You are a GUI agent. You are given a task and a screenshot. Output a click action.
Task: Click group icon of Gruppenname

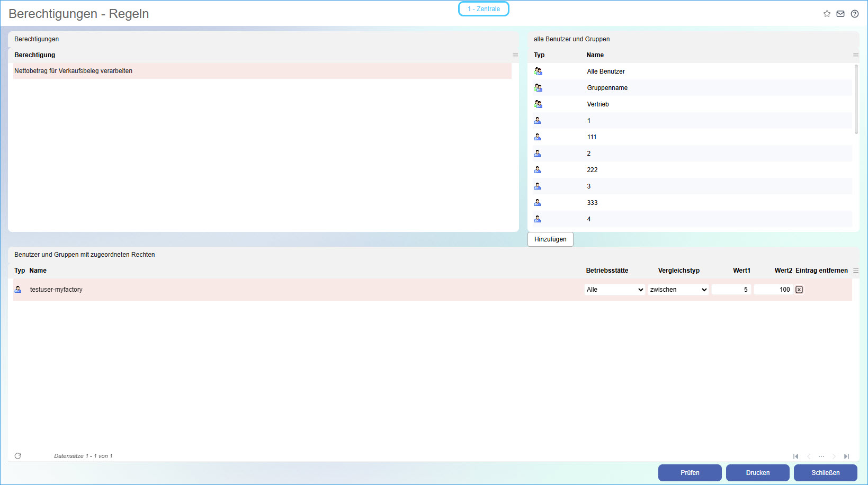(538, 88)
